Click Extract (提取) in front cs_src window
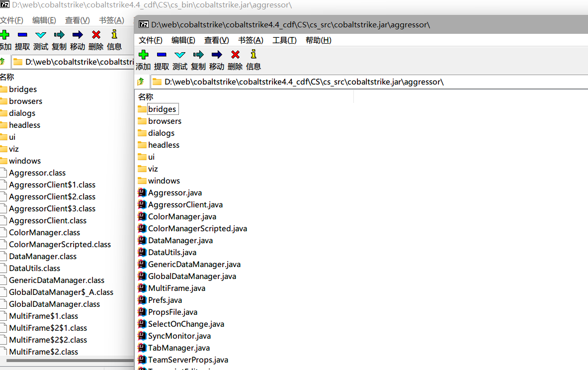 162,60
